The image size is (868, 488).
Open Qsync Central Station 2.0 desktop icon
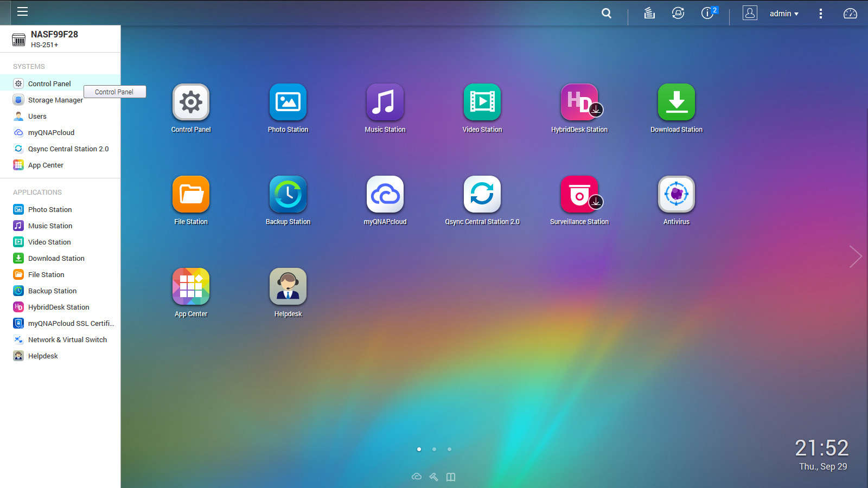tap(482, 194)
